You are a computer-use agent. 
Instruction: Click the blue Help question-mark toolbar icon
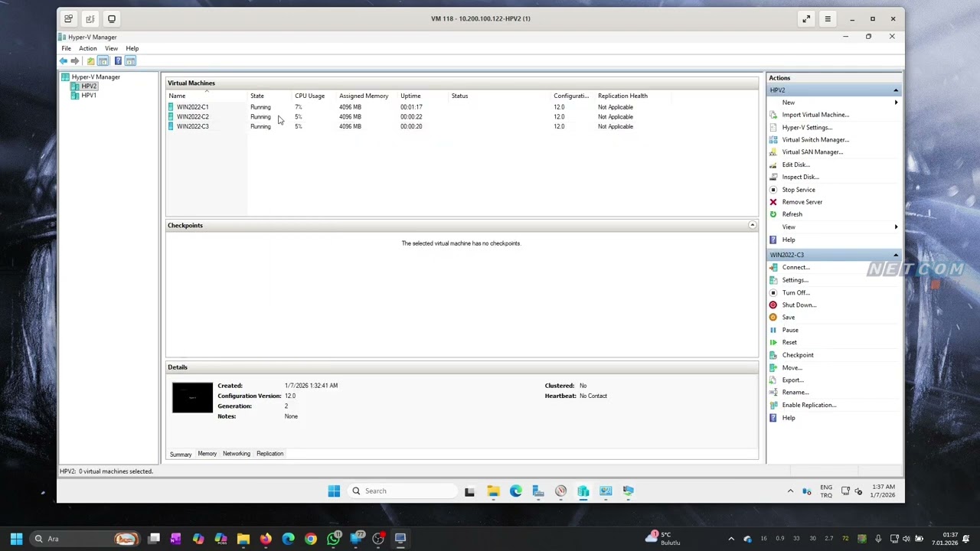(x=118, y=61)
